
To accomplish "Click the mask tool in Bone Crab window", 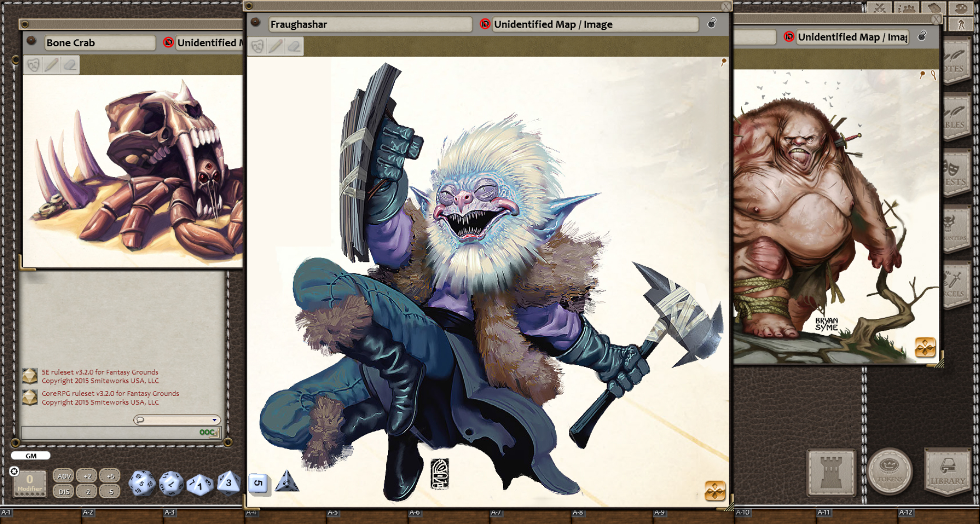I will click(33, 65).
